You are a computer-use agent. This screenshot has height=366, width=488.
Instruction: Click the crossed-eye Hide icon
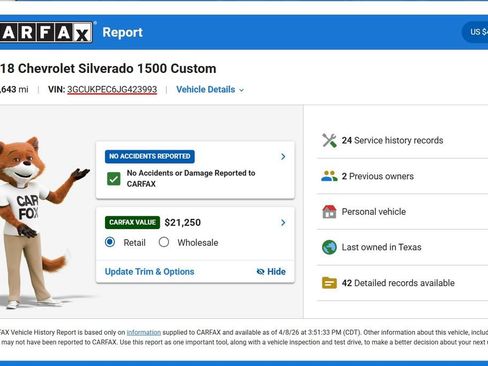pos(260,272)
